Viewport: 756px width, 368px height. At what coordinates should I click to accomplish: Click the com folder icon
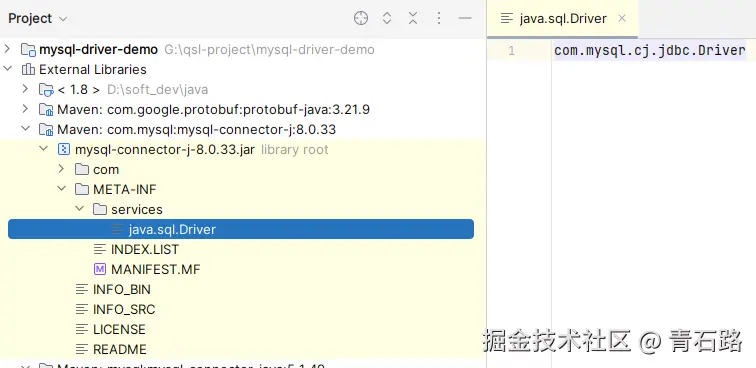(82, 170)
